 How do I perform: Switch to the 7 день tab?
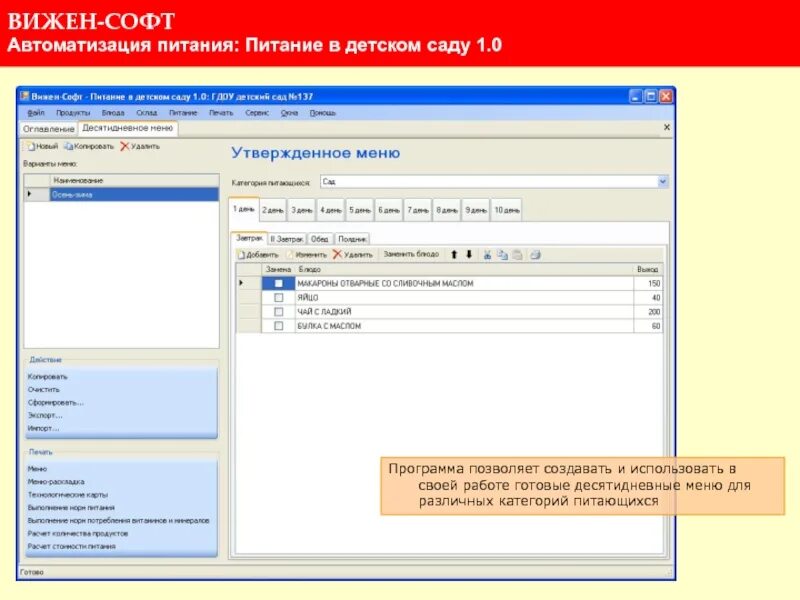pyautogui.click(x=418, y=210)
